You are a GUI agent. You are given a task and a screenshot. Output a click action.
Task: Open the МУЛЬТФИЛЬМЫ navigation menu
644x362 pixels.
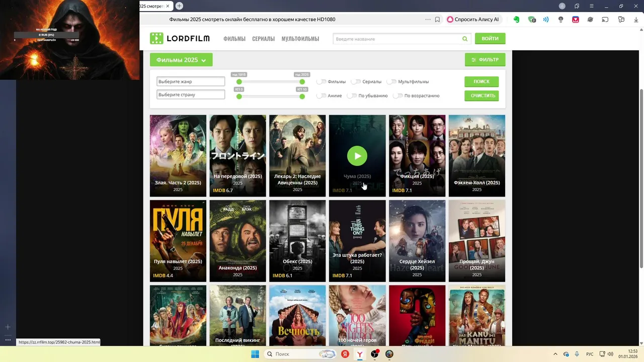click(x=300, y=39)
